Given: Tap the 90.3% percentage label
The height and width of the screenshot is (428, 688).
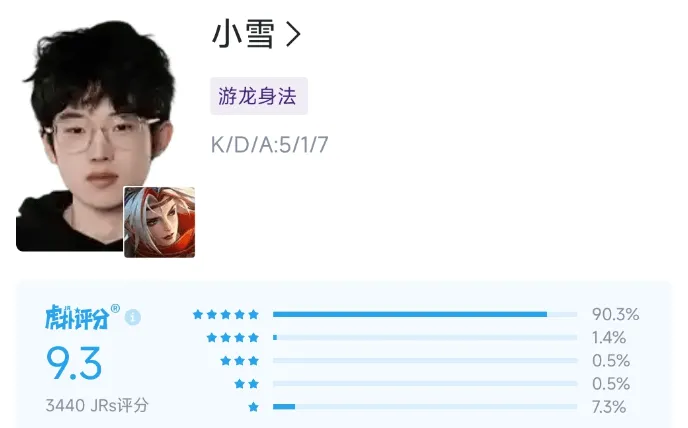Looking at the screenshot, I should tap(615, 314).
